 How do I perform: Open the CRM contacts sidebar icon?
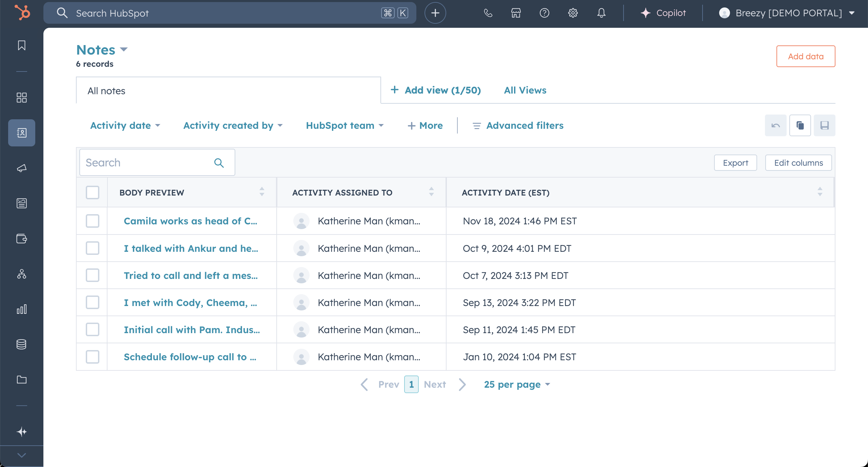coord(22,133)
